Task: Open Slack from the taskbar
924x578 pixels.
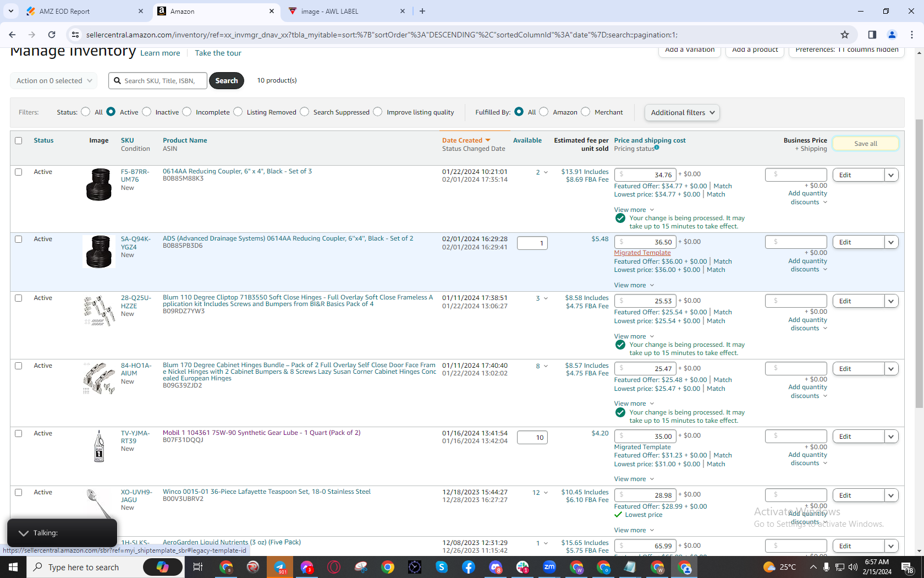Action: pyautogui.click(x=522, y=567)
